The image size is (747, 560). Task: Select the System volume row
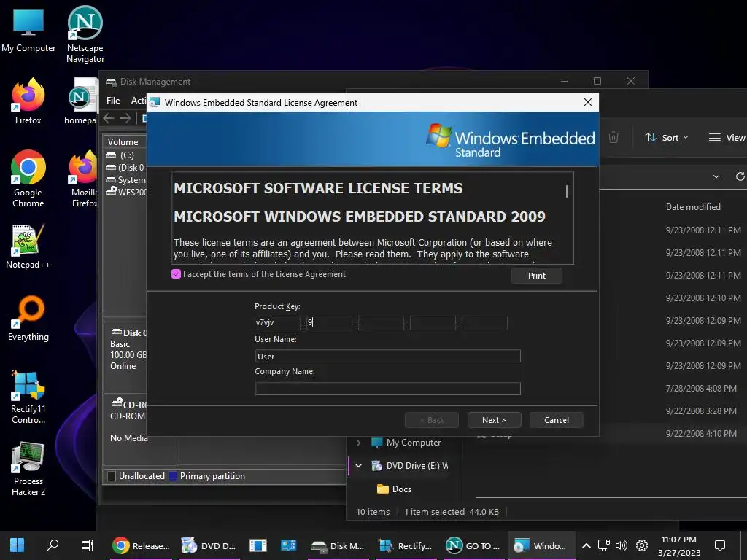(x=125, y=180)
